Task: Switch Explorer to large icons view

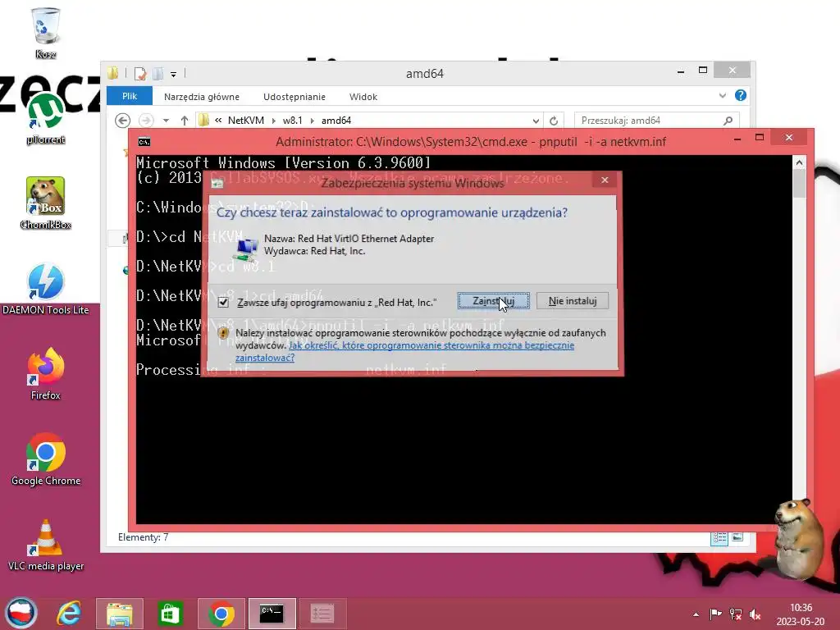Action: [737, 537]
